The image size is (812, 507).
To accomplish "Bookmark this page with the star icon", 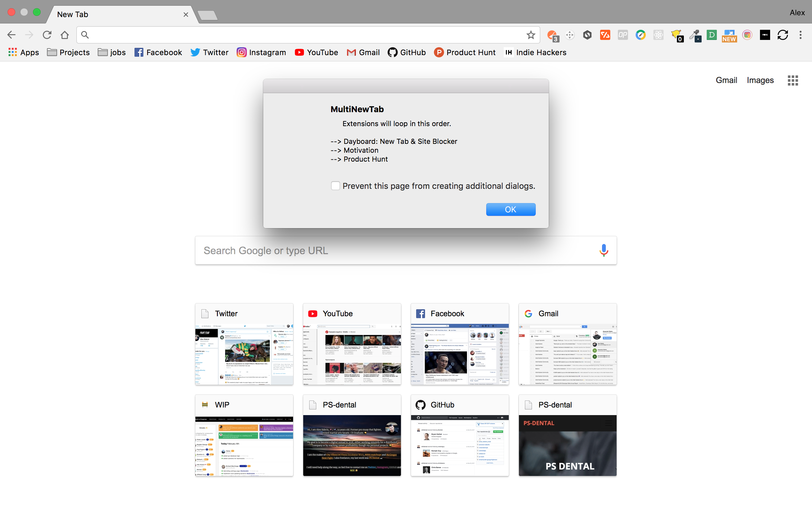I will 530,35.
